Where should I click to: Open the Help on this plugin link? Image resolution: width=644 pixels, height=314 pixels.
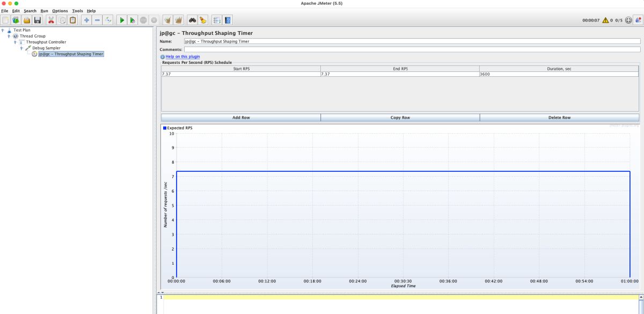tap(183, 56)
